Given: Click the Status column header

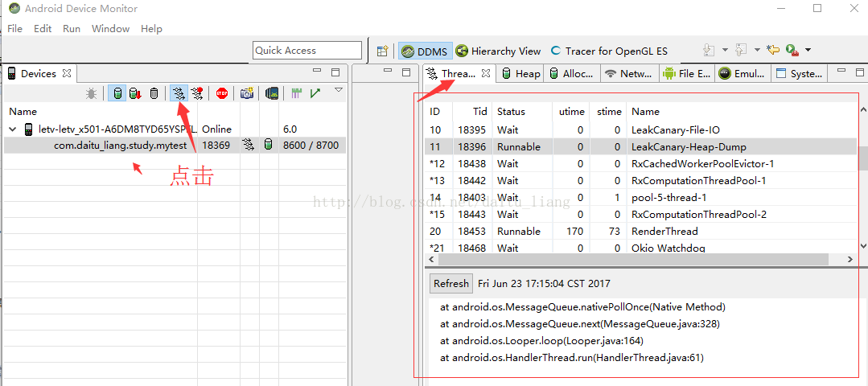Looking at the screenshot, I should tap(511, 111).
